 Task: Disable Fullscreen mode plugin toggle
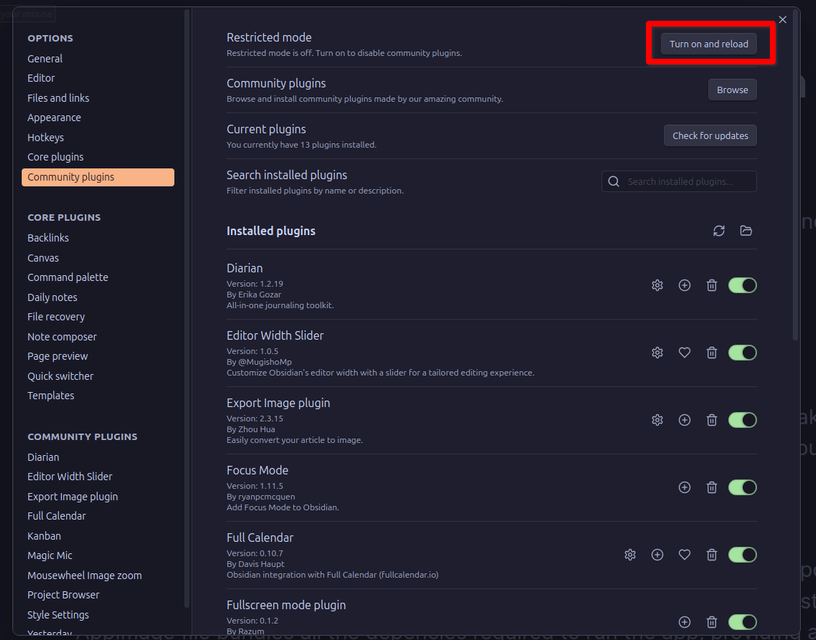pos(742,622)
